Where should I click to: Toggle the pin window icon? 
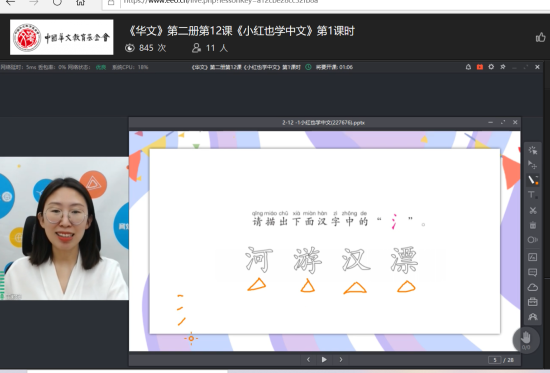[x=503, y=67]
